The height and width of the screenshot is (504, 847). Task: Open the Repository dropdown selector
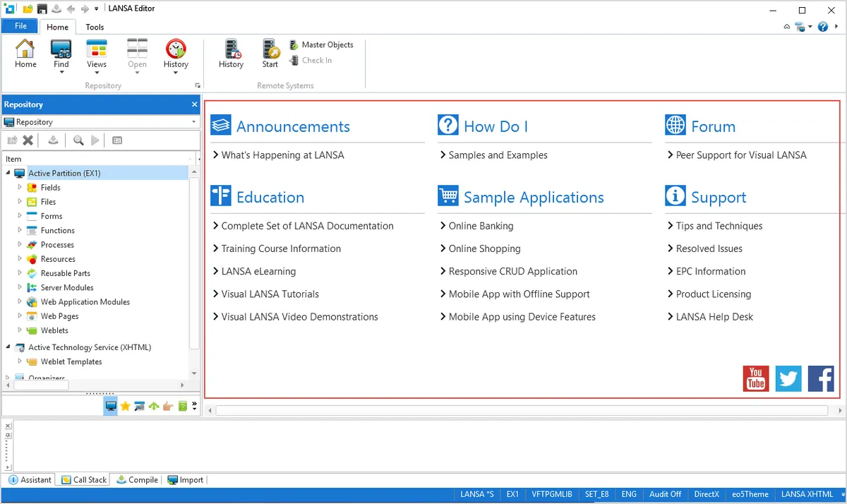tap(100, 122)
